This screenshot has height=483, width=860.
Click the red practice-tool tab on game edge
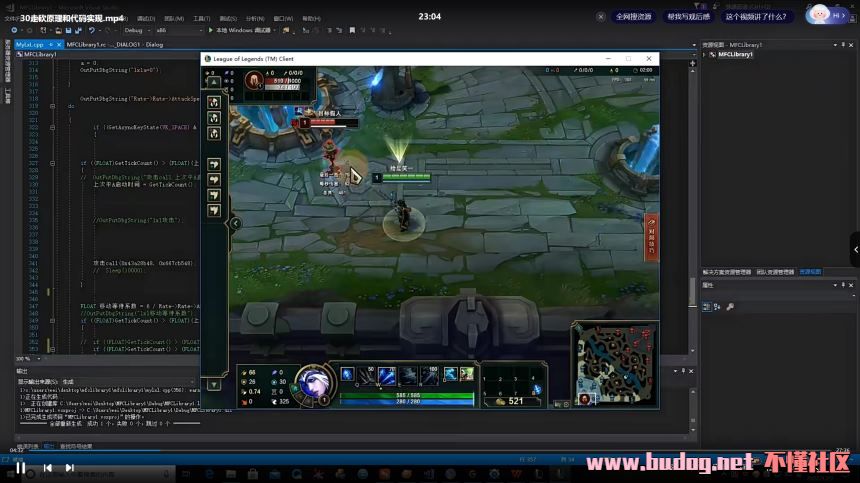pyautogui.click(x=652, y=237)
